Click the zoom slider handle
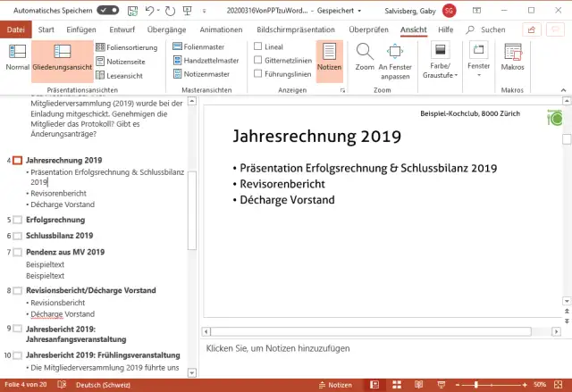 [476, 385]
